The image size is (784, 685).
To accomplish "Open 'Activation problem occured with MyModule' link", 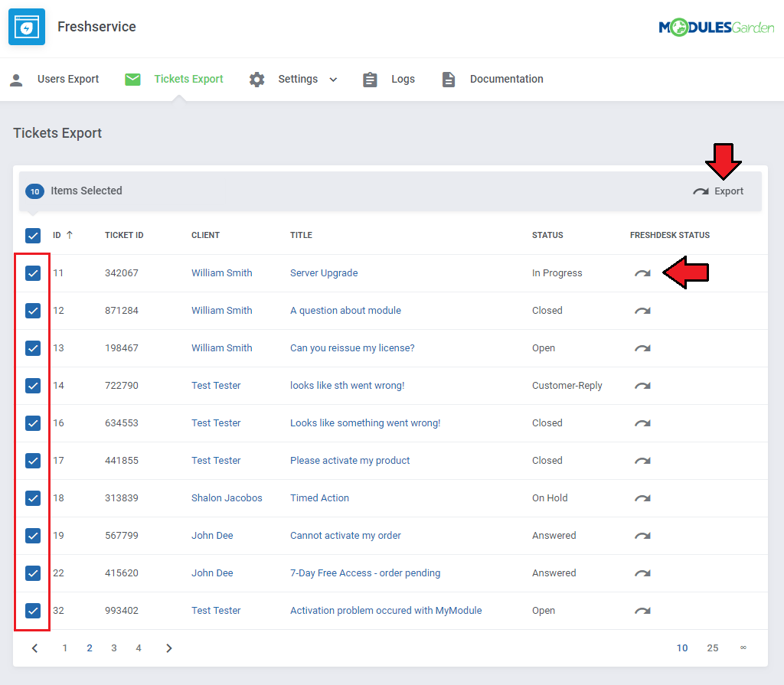I will pyautogui.click(x=386, y=611).
